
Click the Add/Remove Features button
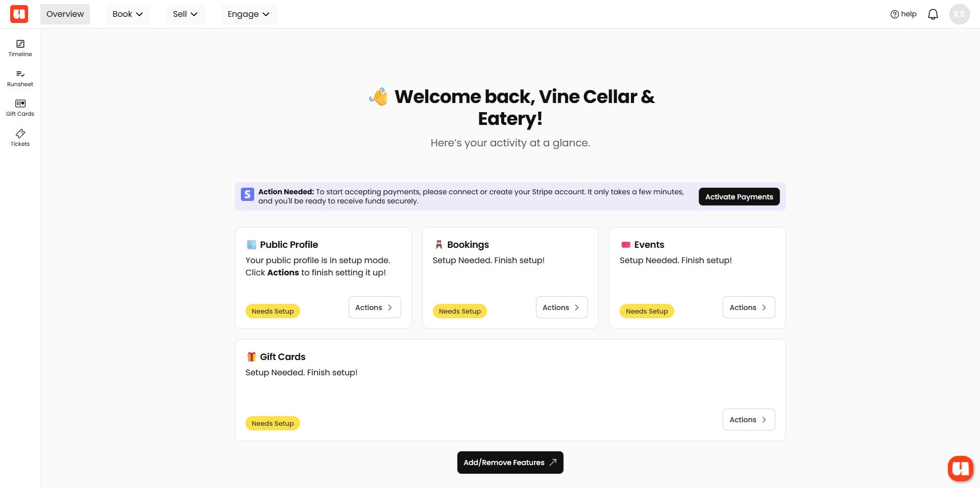(x=510, y=463)
